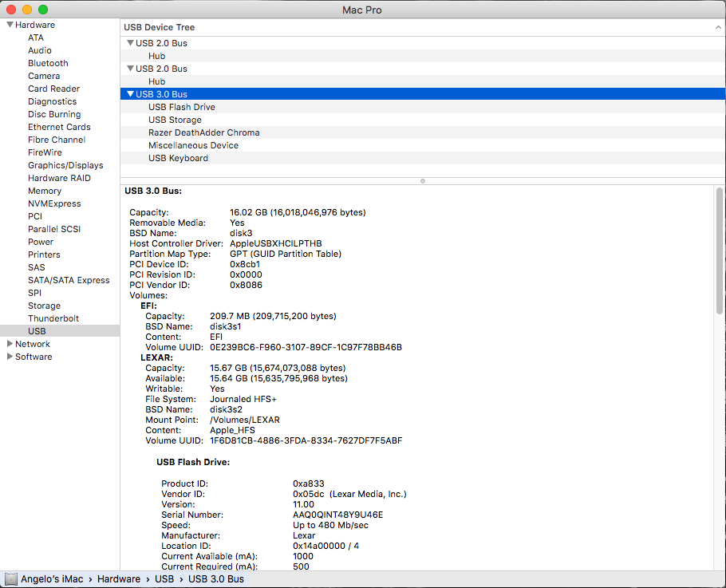The image size is (726, 588).
Task: Click the USB Device Tree column header
Action: click(x=160, y=27)
